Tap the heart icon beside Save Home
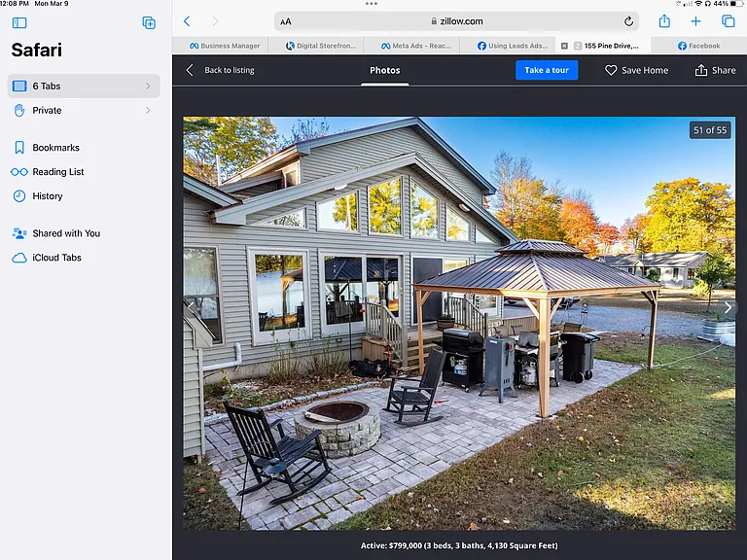This screenshot has height=560, width=747. click(611, 70)
